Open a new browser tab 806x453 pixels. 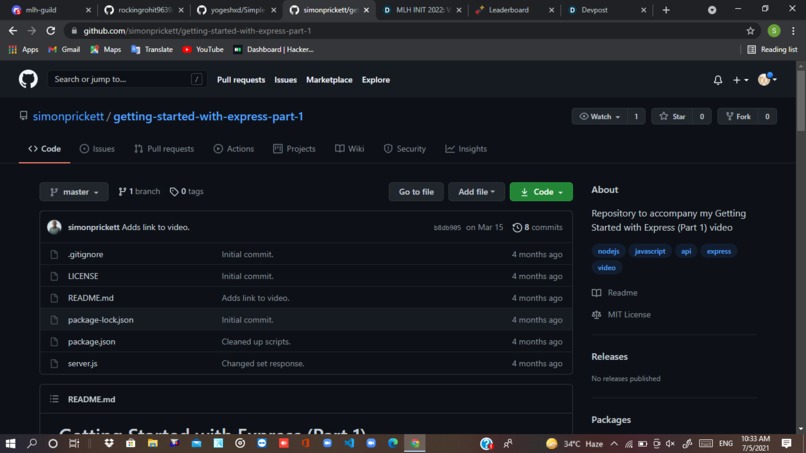(666, 10)
